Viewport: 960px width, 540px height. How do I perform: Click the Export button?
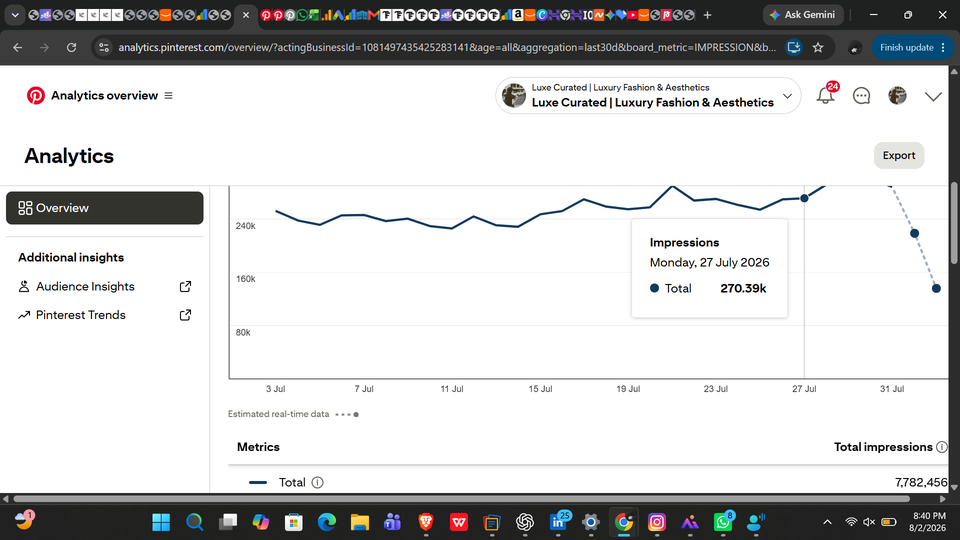pos(899,156)
